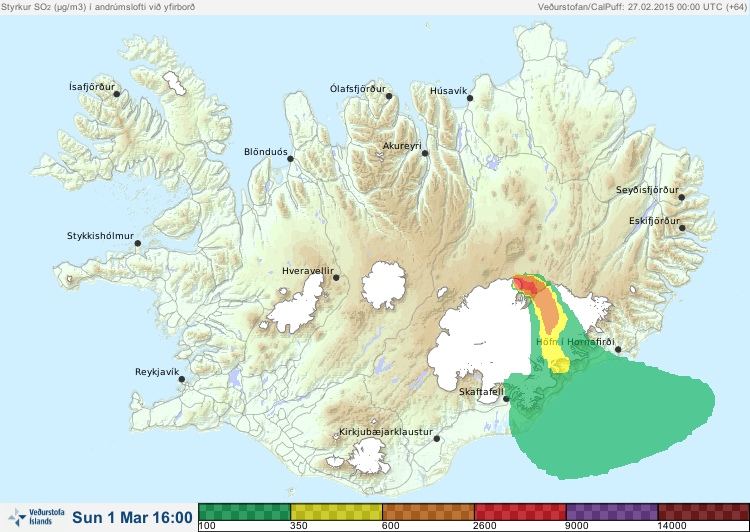Click the 'Skaftafell' label text
The width and height of the screenshot is (750, 532).
coord(481,392)
